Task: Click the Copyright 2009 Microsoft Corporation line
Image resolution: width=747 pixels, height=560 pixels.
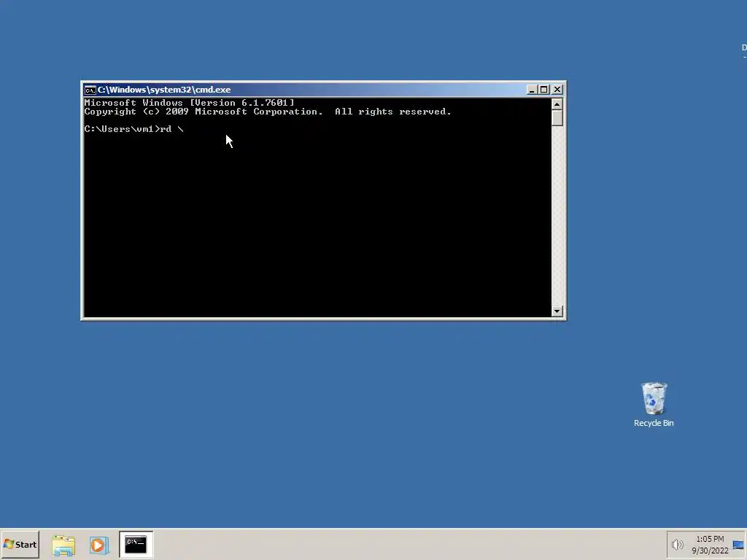Action: pyautogui.click(x=268, y=112)
